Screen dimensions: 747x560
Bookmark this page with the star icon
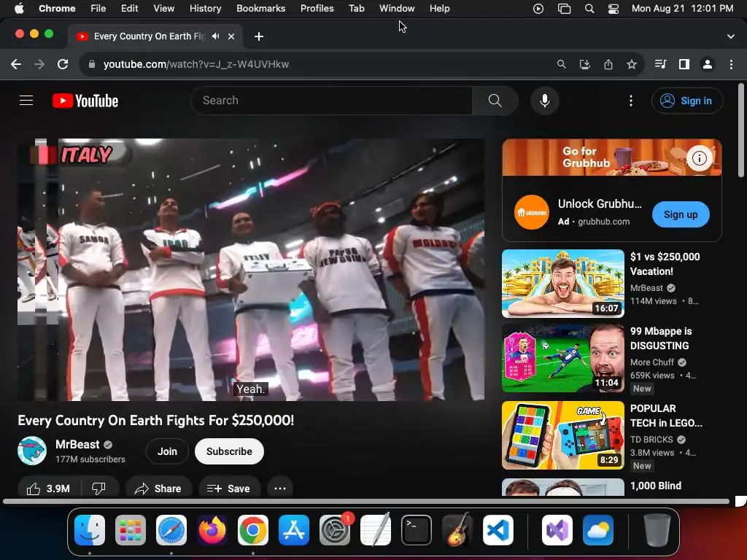[631, 64]
